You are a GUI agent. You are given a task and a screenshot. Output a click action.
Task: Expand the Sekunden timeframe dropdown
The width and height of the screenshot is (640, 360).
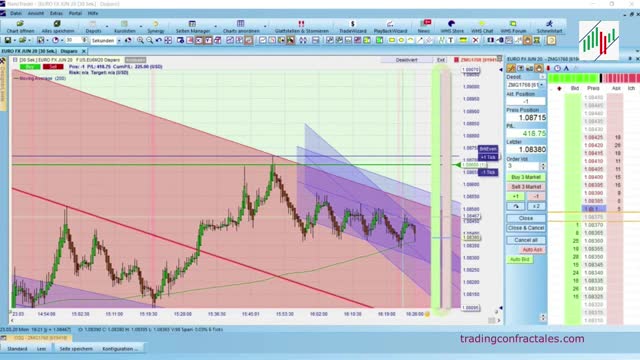(x=119, y=41)
